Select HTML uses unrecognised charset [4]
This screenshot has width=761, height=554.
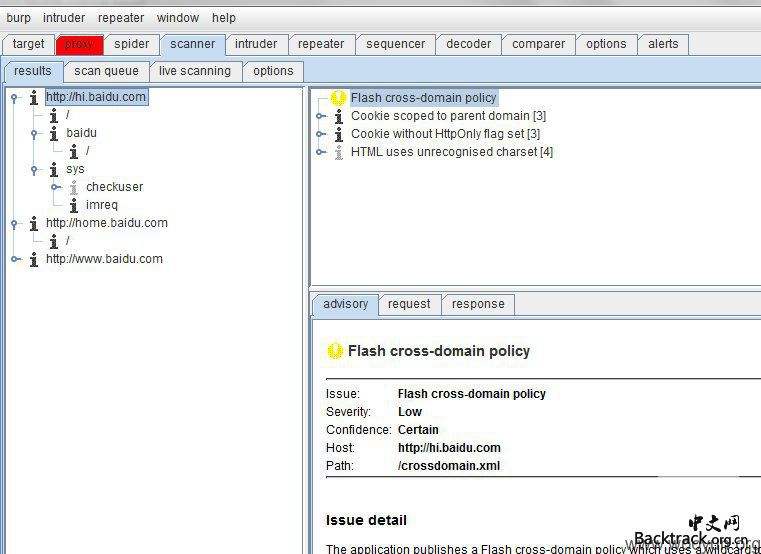452,152
